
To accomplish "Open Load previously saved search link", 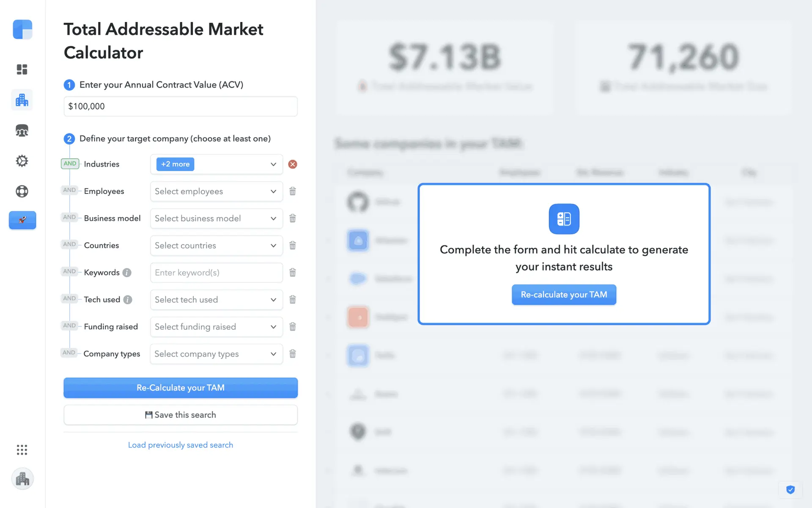I will 181,445.
